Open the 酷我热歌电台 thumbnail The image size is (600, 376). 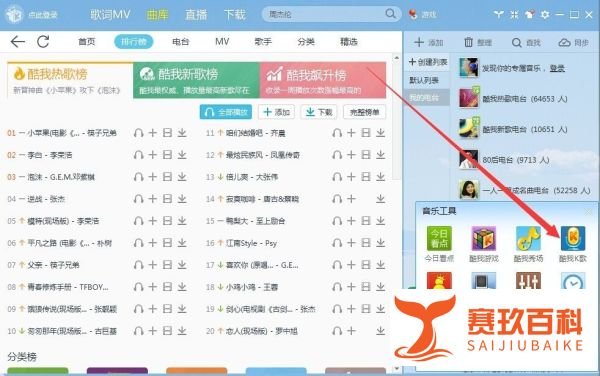(469, 98)
